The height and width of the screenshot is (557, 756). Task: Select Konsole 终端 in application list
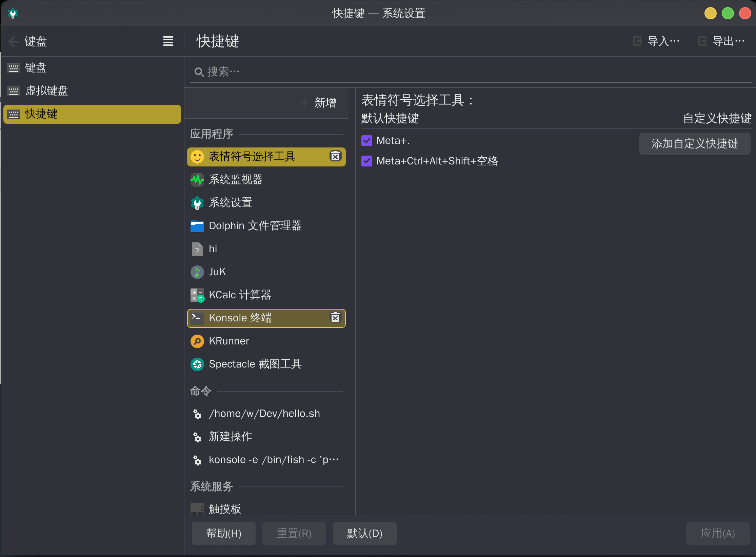pyautogui.click(x=266, y=318)
